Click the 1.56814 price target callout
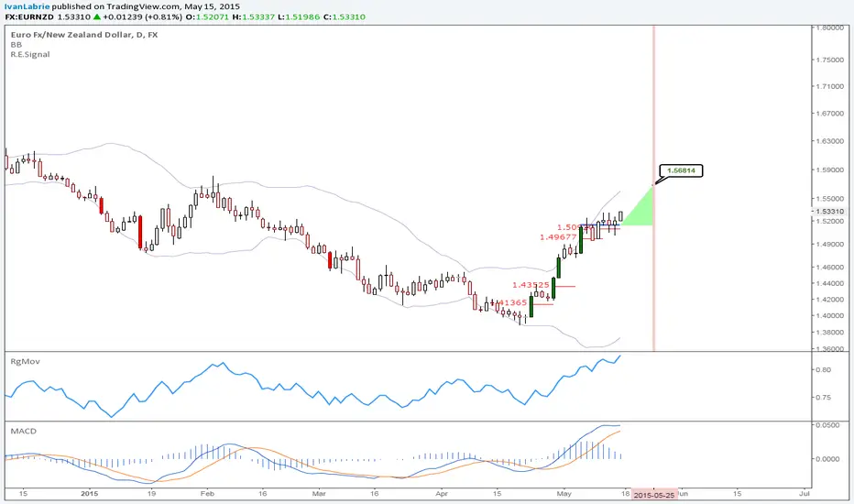Image resolution: width=854 pixels, height=504 pixels. [x=681, y=170]
